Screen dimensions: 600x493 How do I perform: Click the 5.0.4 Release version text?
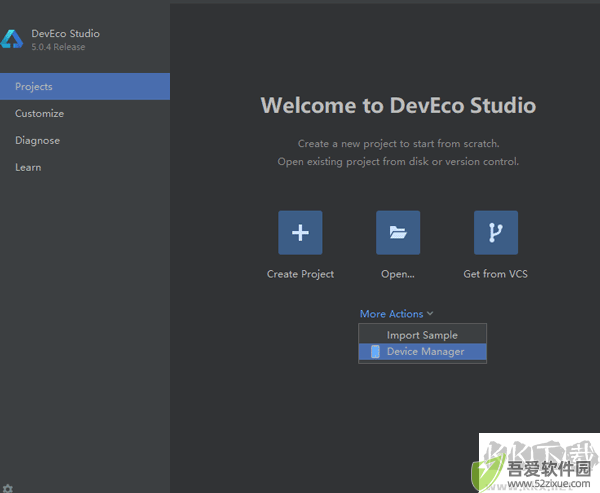(58, 47)
